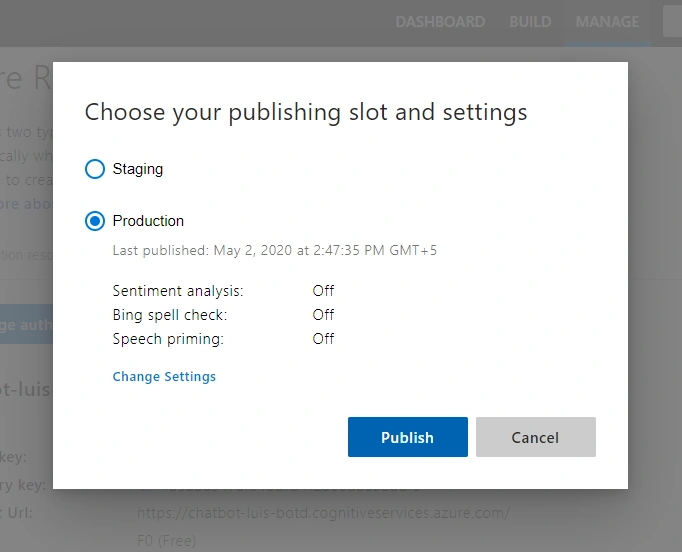Click the Sentiment analysis Off value
This screenshot has width=682, height=552.
(x=323, y=291)
